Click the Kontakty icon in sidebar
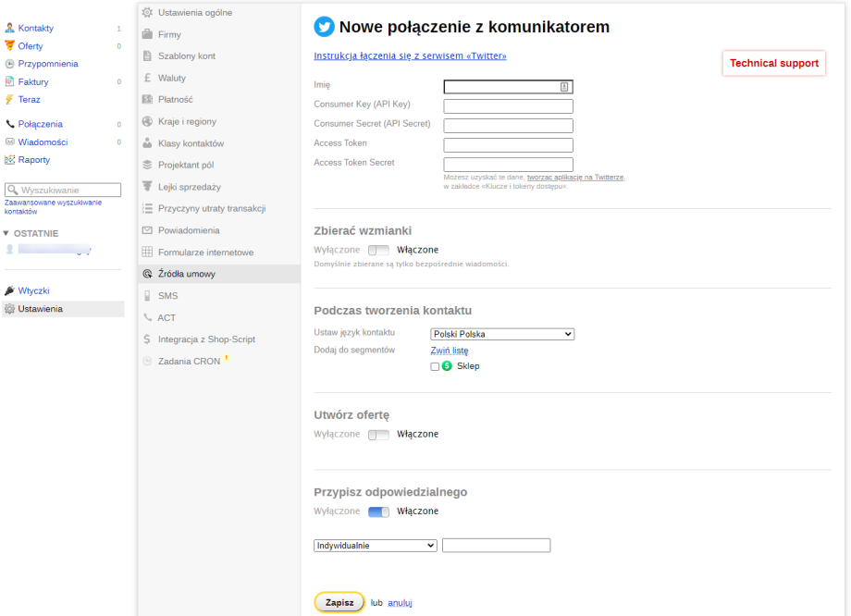 (10, 29)
